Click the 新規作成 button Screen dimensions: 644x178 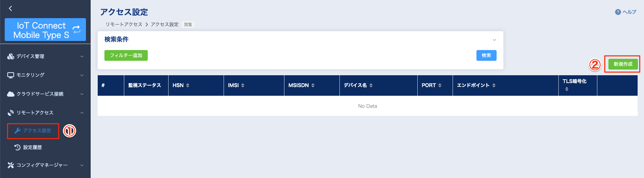click(x=623, y=64)
